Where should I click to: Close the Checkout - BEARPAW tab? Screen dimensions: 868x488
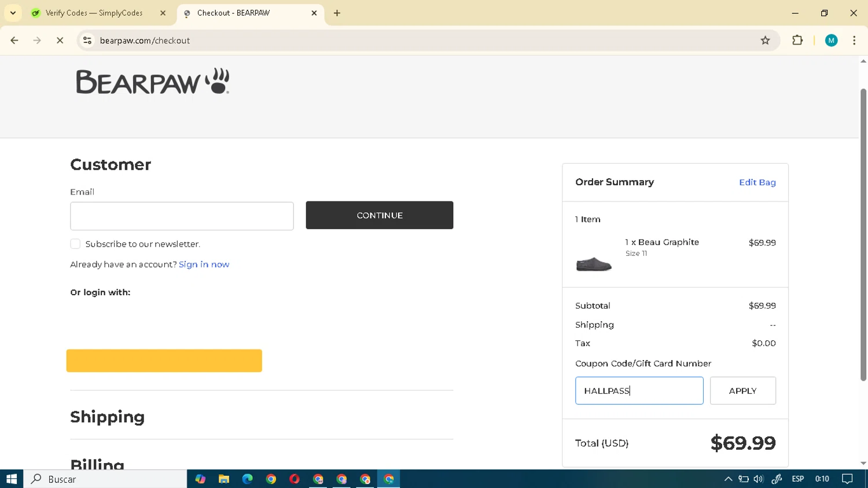(x=314, y=13)
